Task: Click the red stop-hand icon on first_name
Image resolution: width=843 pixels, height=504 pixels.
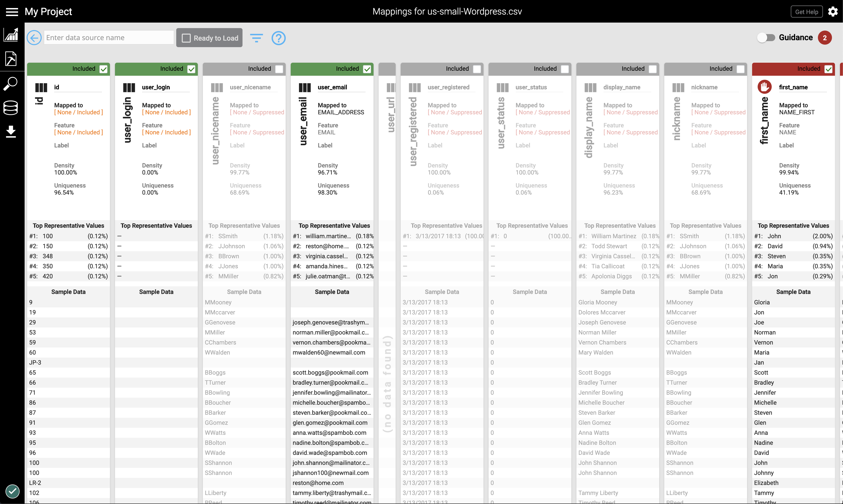Action: pos(764,87)
